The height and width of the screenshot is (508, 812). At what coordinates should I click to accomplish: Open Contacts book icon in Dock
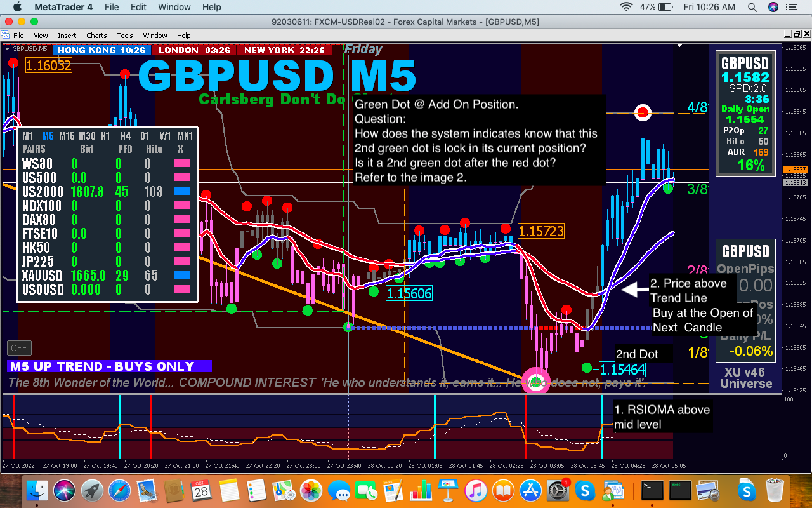click(x=174, y=490)
